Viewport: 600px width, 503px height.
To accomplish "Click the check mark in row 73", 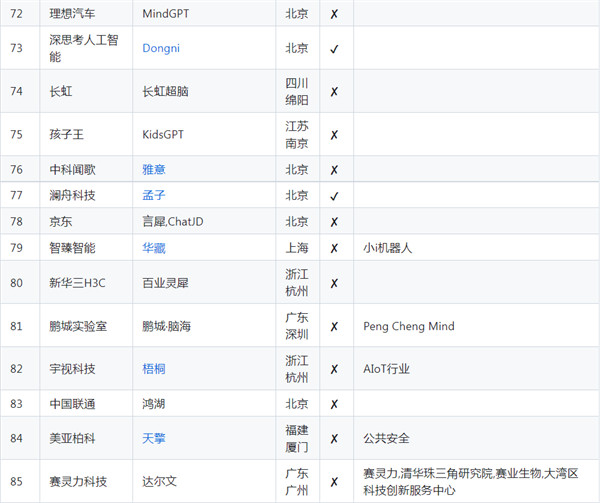I will [x=334, y=49].
